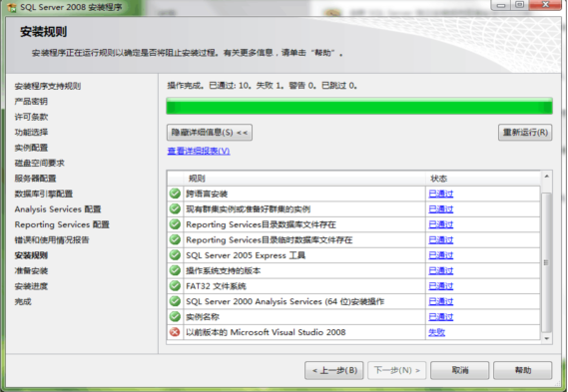Viewport: 568px width, 392px height.
Task: Click 规则 column header
Action: tap(304, 179)
